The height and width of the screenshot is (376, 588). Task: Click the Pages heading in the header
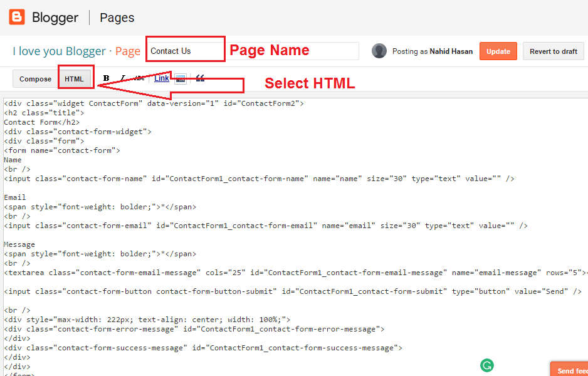(117, 18)
